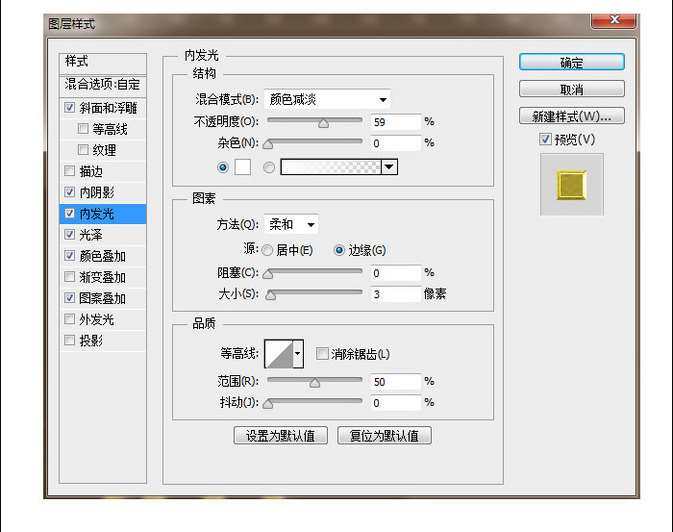Toggle the 内发光 checkbox
Viewport: 673px width, 532px height.
[x=70, y=213]
